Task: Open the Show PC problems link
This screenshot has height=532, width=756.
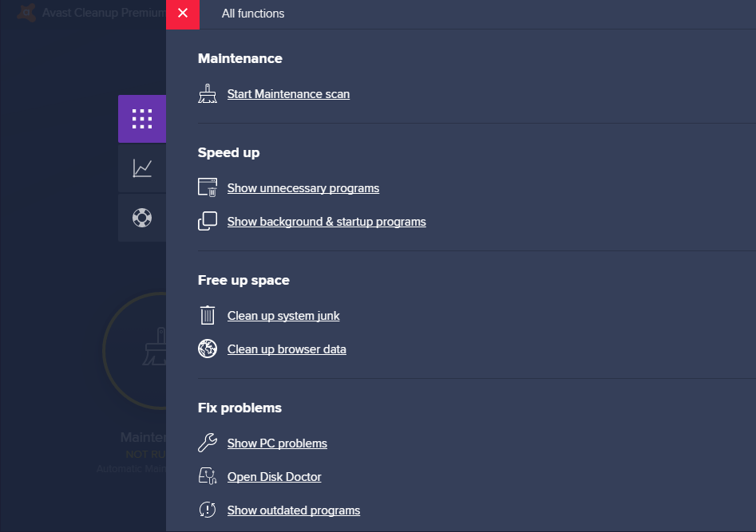Action: (x=277, y=443)
